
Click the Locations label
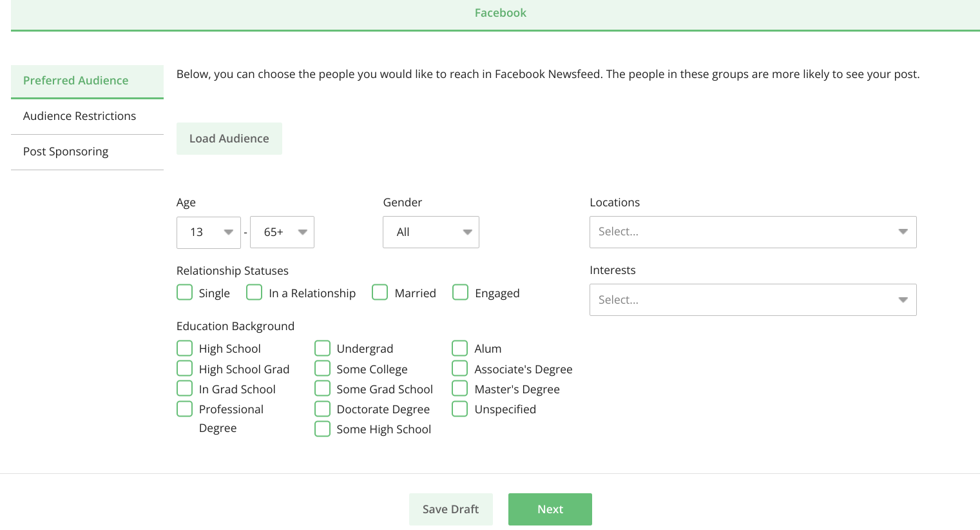point(615,202)
